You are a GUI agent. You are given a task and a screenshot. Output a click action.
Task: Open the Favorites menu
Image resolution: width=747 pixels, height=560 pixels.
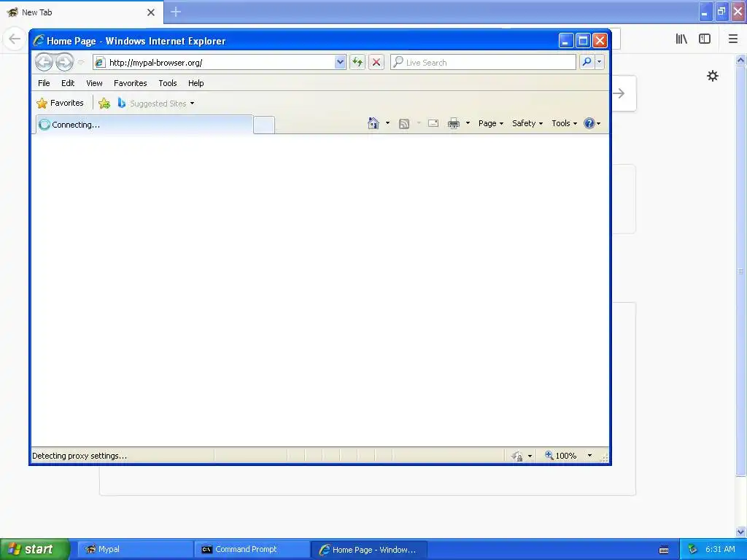click(130, 83)
